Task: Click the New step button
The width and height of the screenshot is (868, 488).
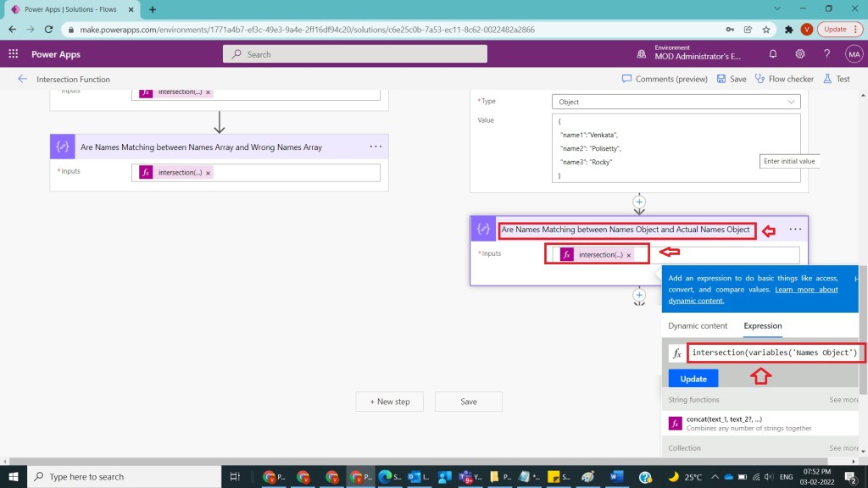Action: [x=389, y=402]
